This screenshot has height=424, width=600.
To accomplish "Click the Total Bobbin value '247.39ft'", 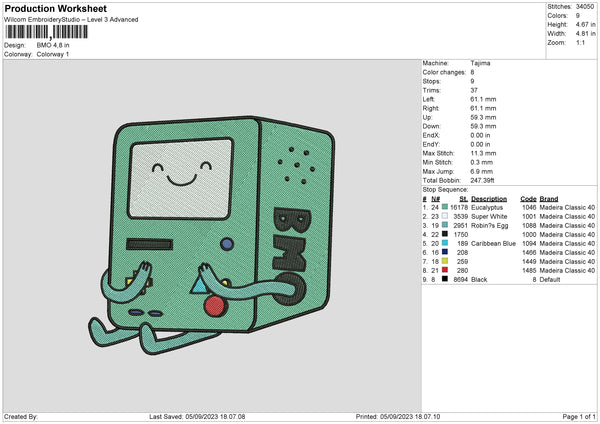I will pyautogui.click(x=483, y=180).
